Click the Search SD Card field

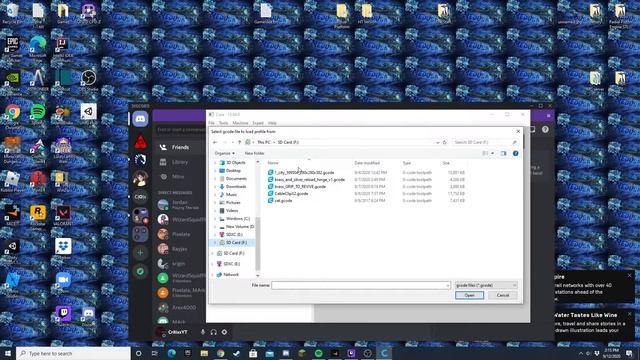(x=484, y=142)
